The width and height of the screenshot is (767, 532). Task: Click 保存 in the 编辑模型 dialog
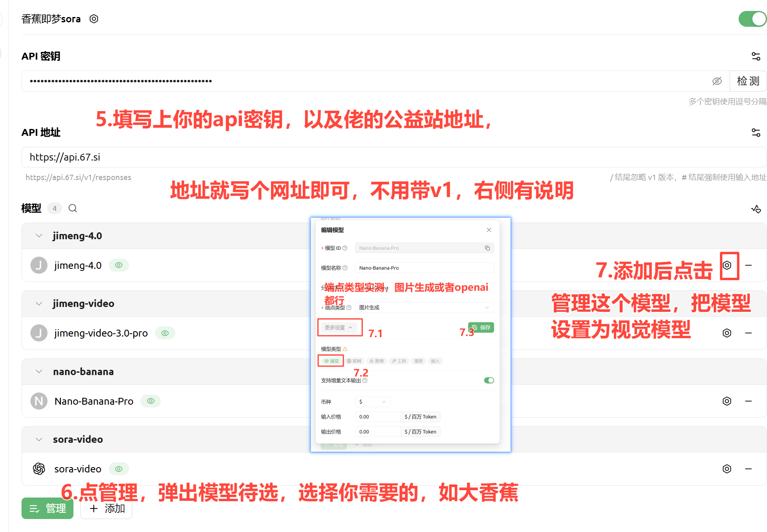(x=481, y=328)
